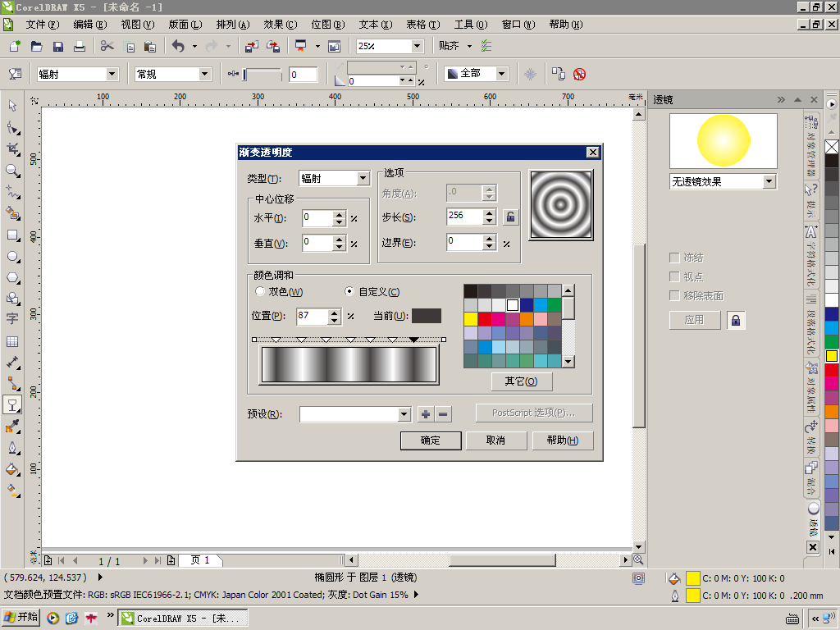Open the zoom level 25% dropdown

click(x=417, y=46)
